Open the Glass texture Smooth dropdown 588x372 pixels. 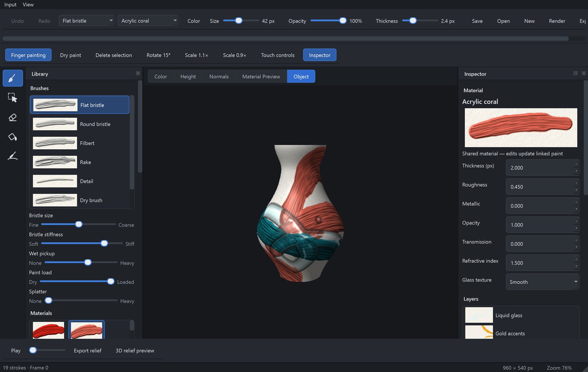(x=542, y=282)
